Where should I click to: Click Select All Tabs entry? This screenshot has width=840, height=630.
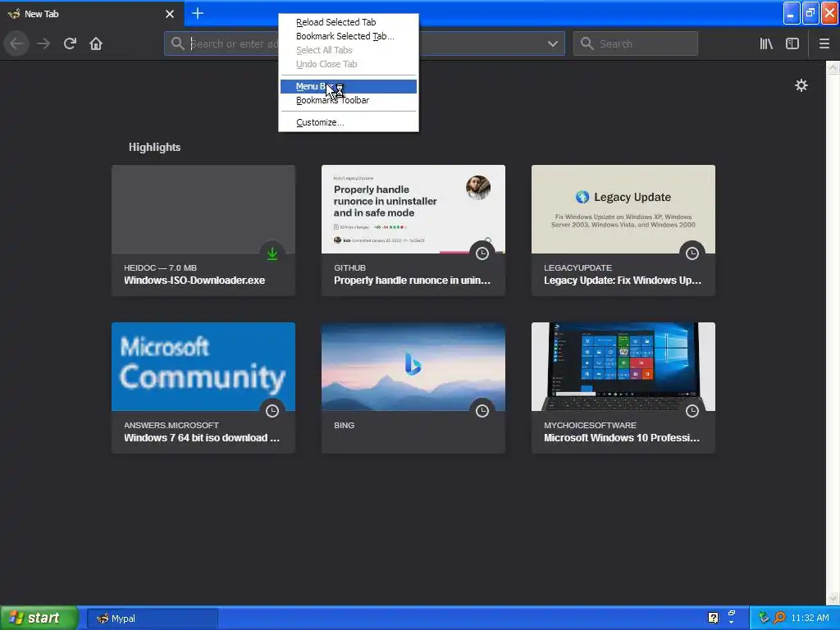coord(348,50)
